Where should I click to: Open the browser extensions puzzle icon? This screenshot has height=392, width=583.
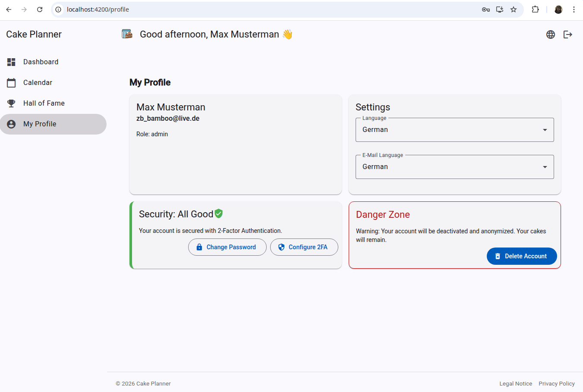point(535,9)
